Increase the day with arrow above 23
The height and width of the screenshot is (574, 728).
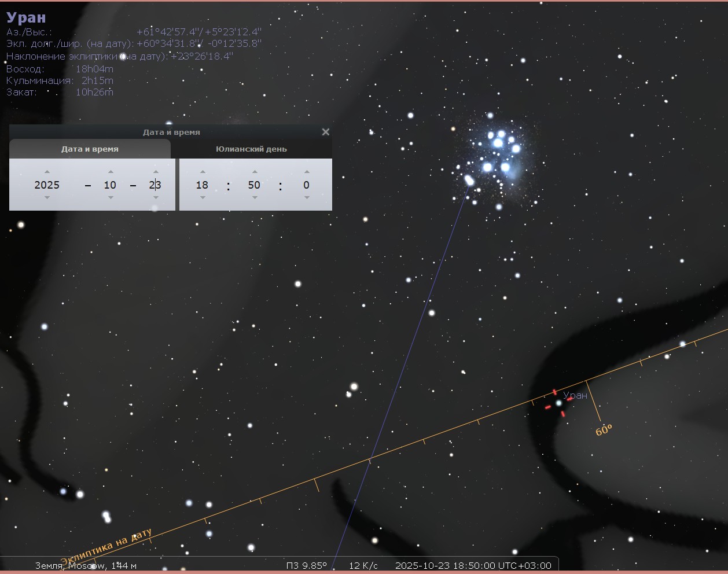pos(156,172)
